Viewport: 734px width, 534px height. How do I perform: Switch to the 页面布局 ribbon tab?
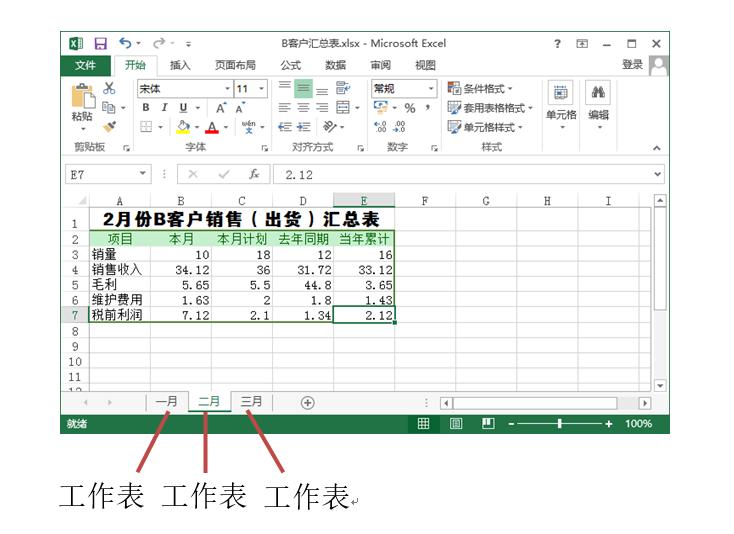(x=235, y=65)
